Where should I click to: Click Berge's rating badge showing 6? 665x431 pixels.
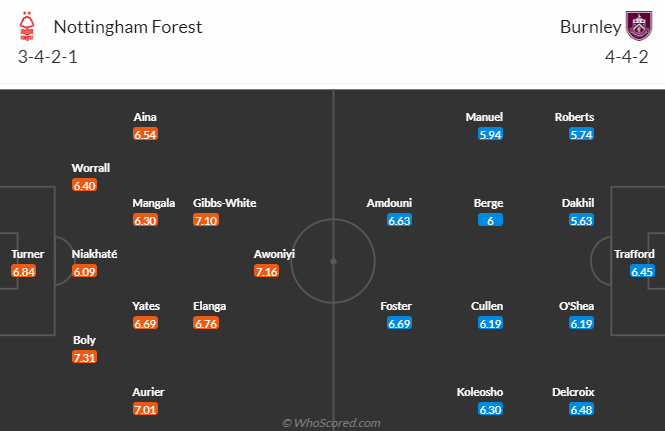point(489,220)
